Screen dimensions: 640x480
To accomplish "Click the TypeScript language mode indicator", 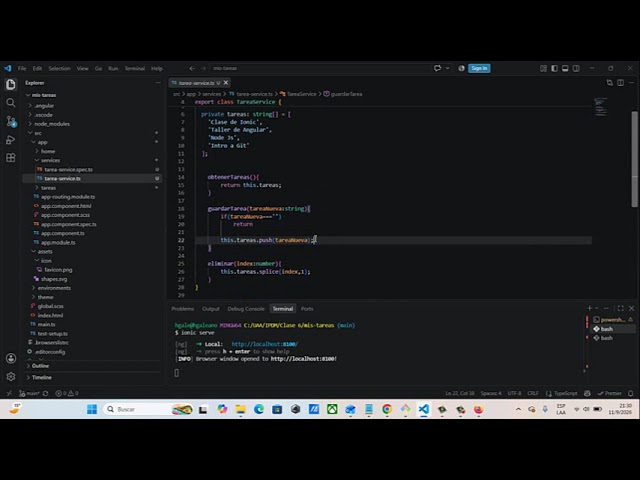I will pyautogui.click(x=565, y=393).
